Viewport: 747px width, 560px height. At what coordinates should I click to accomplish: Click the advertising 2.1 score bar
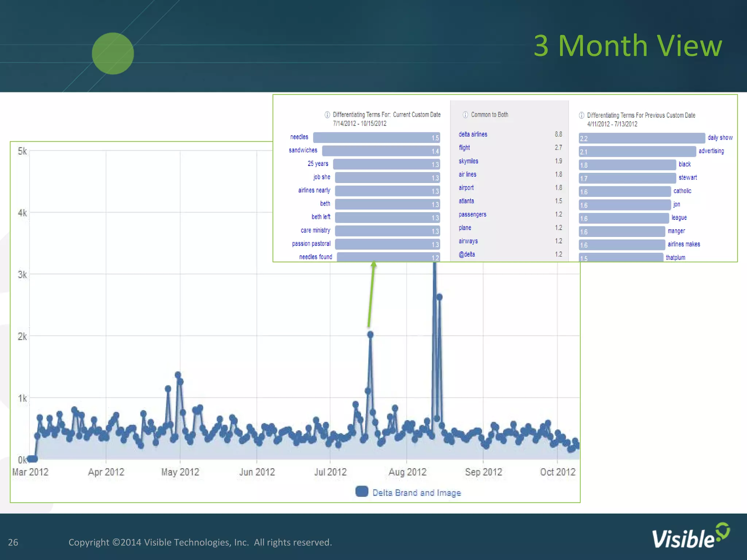tap(637, 152)
